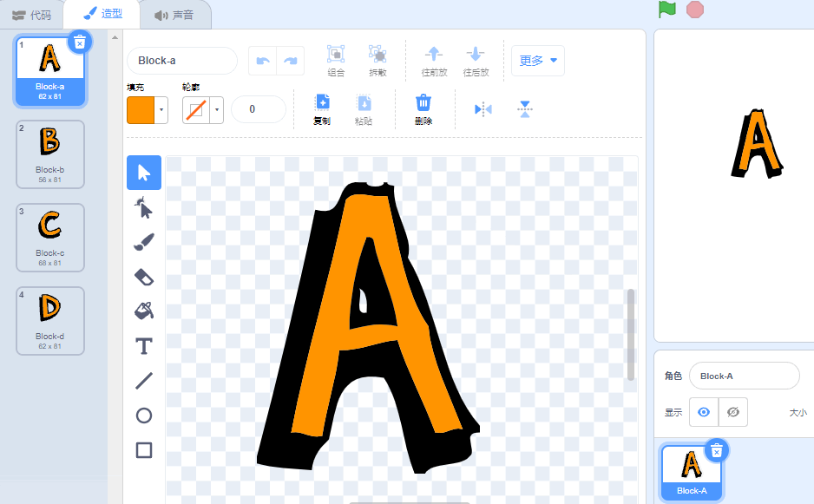Image resolution: width=814 pixels, height=504 pixels.
Task: Select the Reshape tool
Action: coord(144,207)
